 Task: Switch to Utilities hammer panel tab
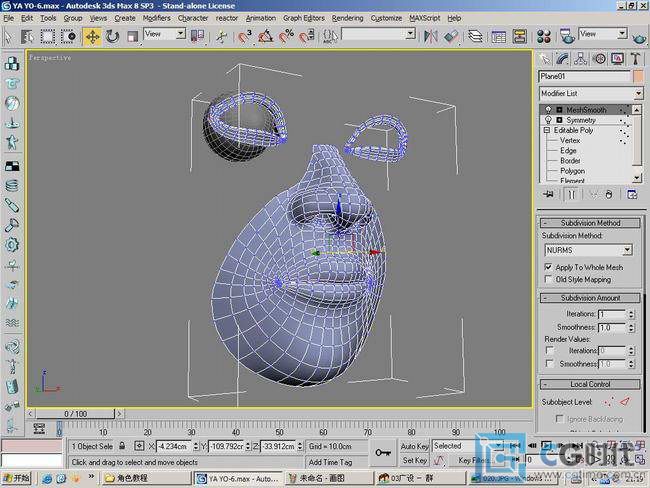tap(635, 59)
